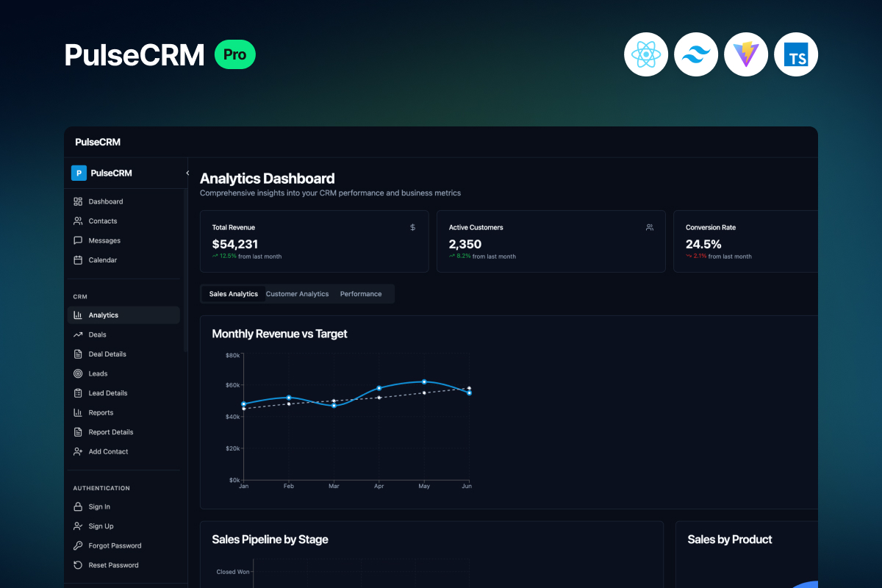882x588 pixels.
Task: Click the 2,350 active customers value
Action: tap(465, 244)
